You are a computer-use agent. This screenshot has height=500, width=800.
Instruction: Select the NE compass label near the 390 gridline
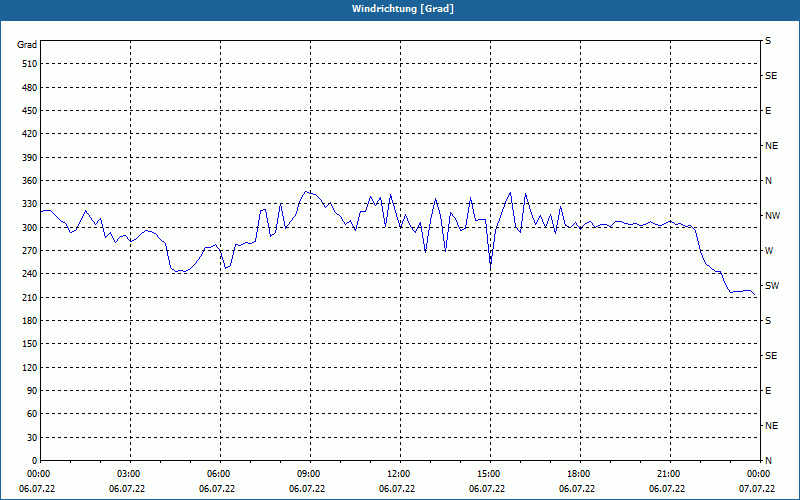click(x=772, y=146)
